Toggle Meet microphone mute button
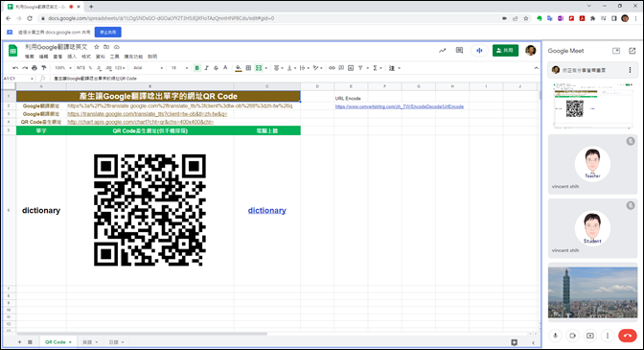 click(555, 336)
